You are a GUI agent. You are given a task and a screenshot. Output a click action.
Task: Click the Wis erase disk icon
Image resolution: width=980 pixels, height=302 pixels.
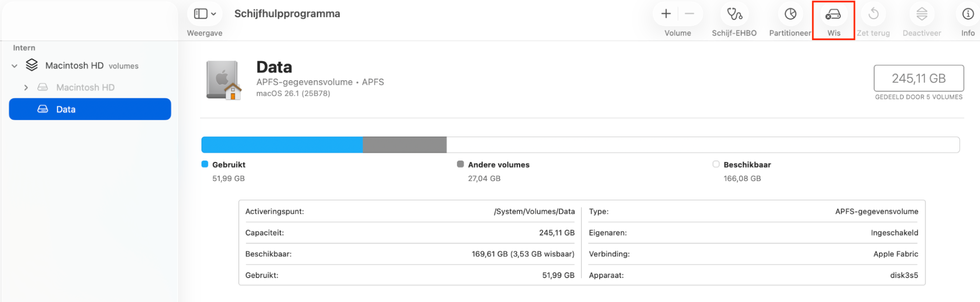pyautogui.click(x=833, y=14)
